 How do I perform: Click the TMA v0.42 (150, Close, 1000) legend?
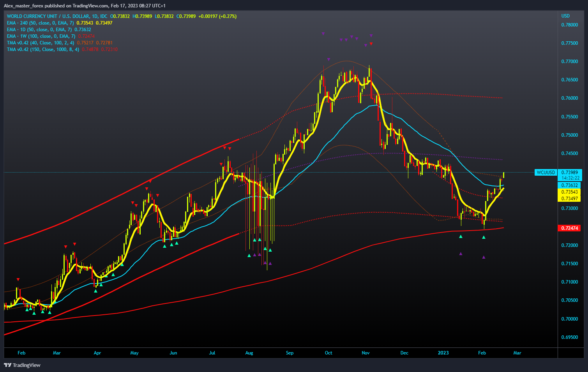(x=62, y=49)
